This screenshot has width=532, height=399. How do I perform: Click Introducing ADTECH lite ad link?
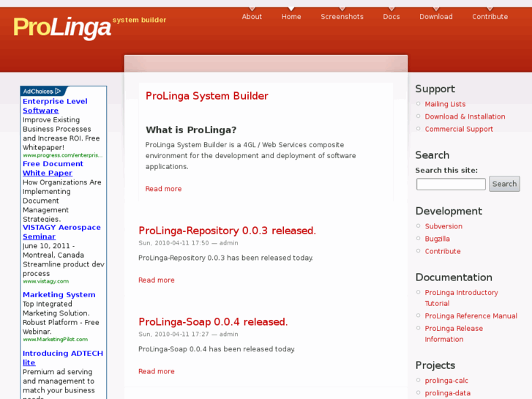click(63, 358)
